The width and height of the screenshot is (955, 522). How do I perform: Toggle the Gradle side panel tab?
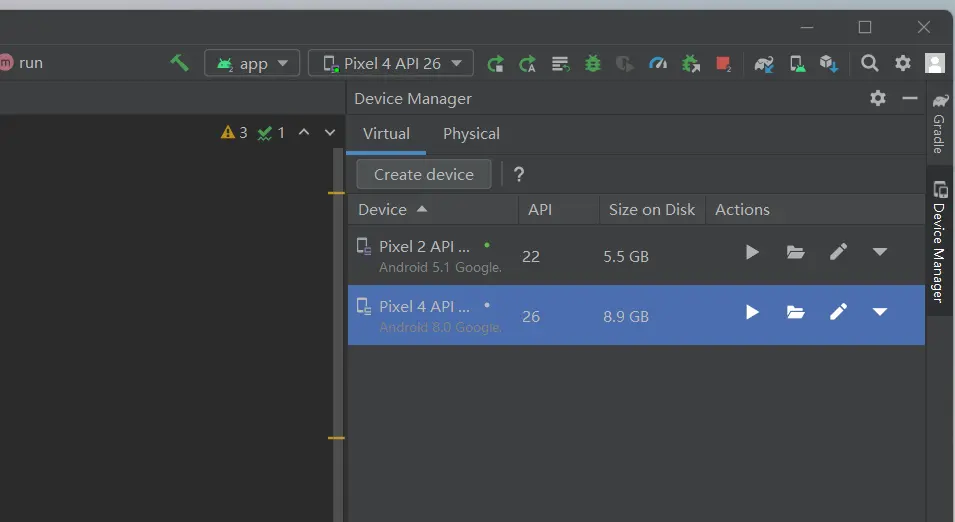coord(939,124)
